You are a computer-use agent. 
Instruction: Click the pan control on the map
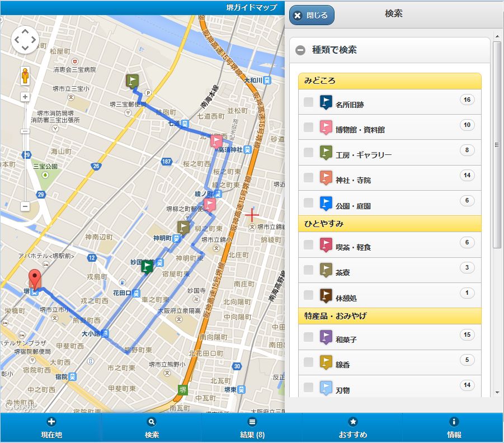click(25, 40)
